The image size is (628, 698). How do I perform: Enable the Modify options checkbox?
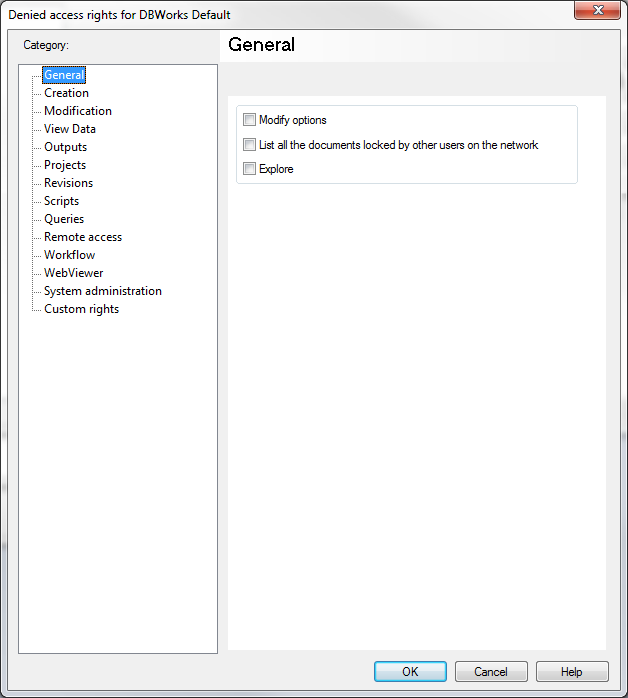tap(249, 120)
